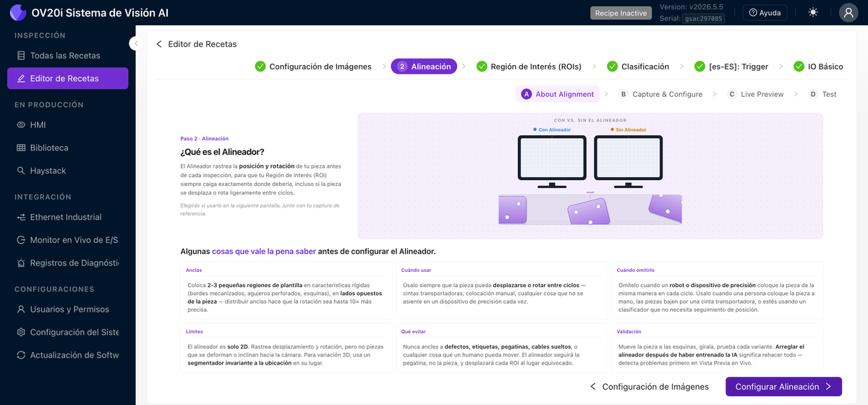
Task: Open the user profile avatar
Action: click(x=848, y=12)
